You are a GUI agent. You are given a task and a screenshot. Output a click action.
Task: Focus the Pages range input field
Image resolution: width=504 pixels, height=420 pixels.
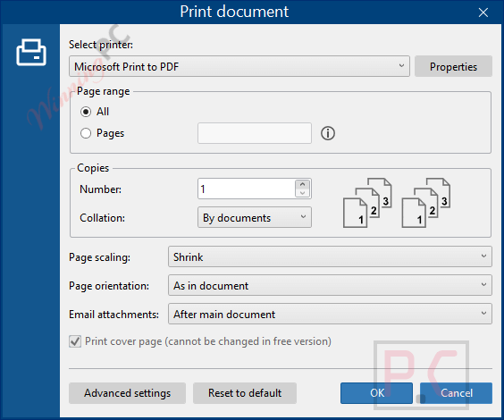(x=255, y=133)
